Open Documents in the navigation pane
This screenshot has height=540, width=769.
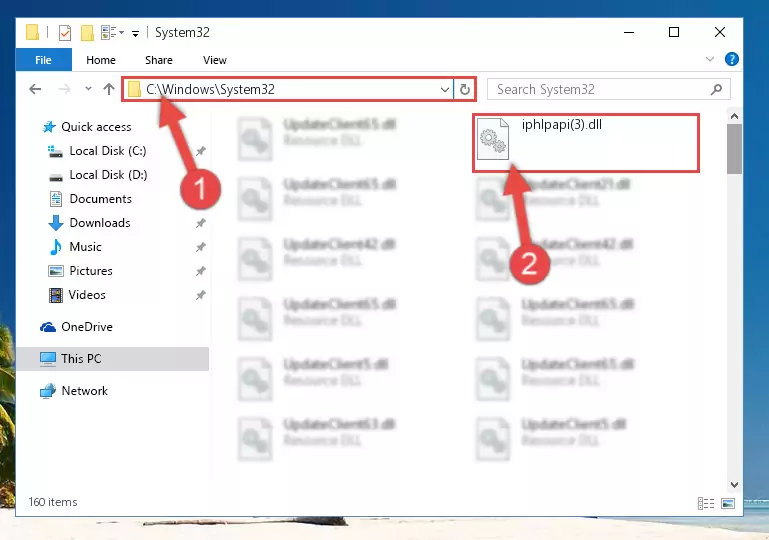point(101,199)
